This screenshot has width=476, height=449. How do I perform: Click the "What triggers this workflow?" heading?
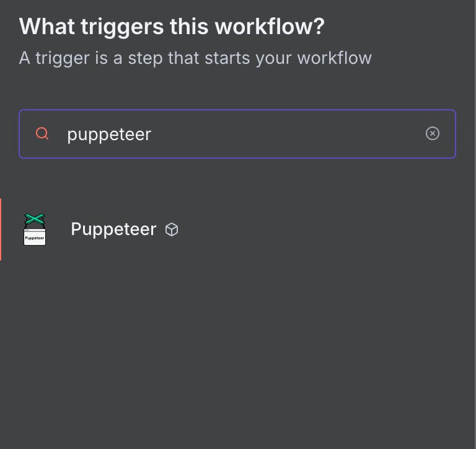pos(172,27)
